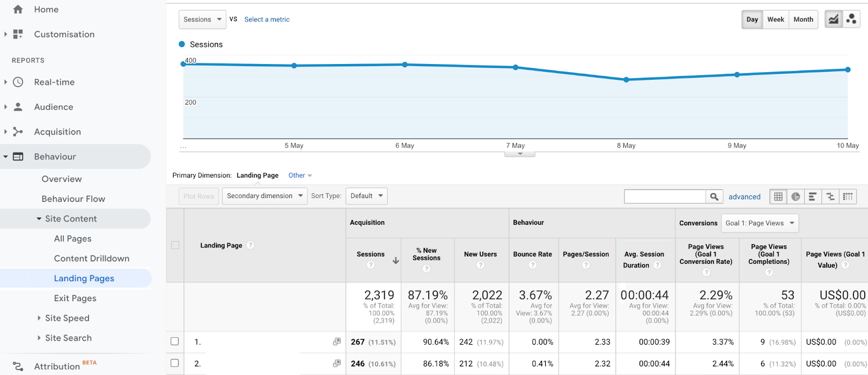Select the pie chart percentage view icon

[x=795, y=196]
